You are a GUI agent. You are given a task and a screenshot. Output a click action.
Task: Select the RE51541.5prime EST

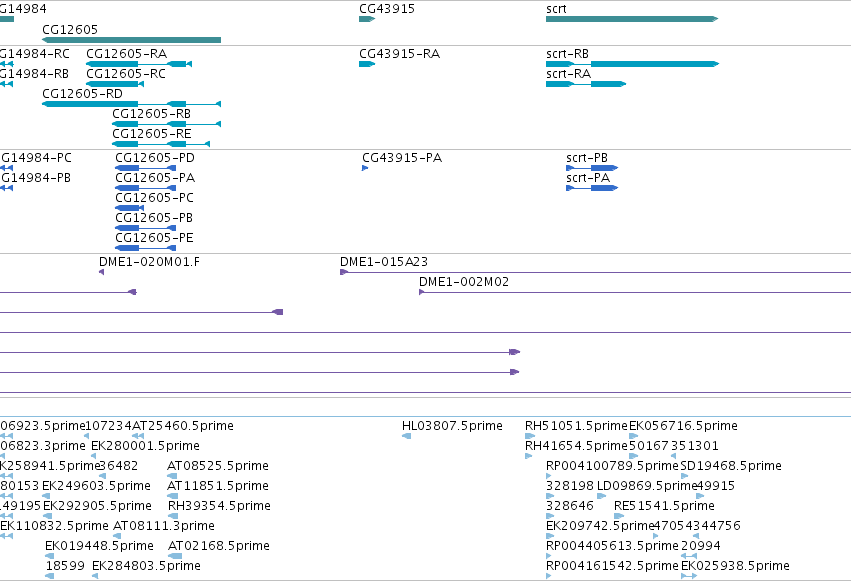click(619, 516)
